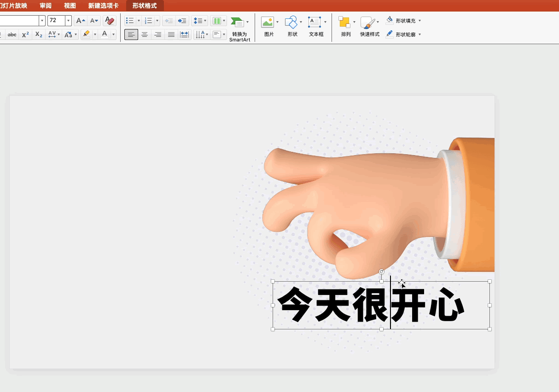
Task: Click the clear formatting eraser icon
Action: (110, 21)
